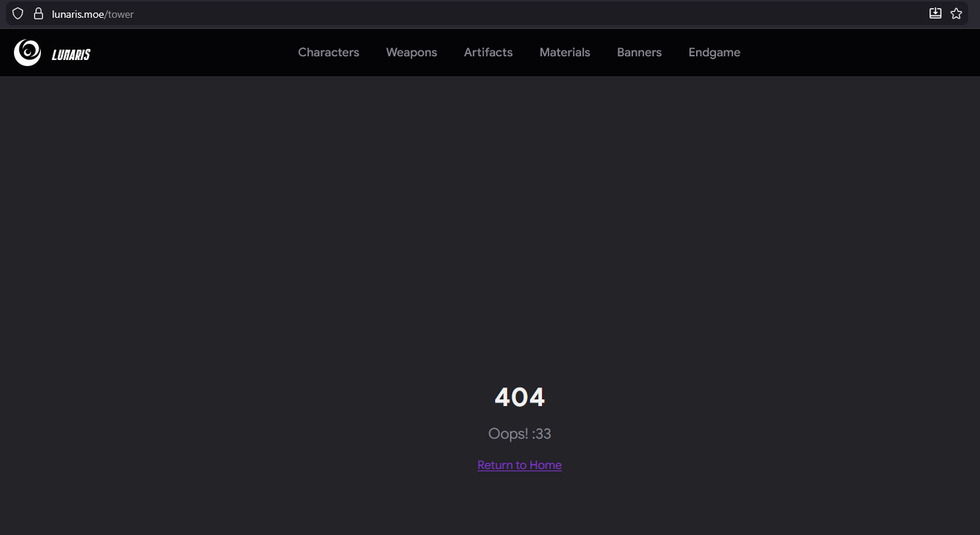Click the LUNARIS wordmark text
This screenshot has height=535, width=980.
[71, 54]
